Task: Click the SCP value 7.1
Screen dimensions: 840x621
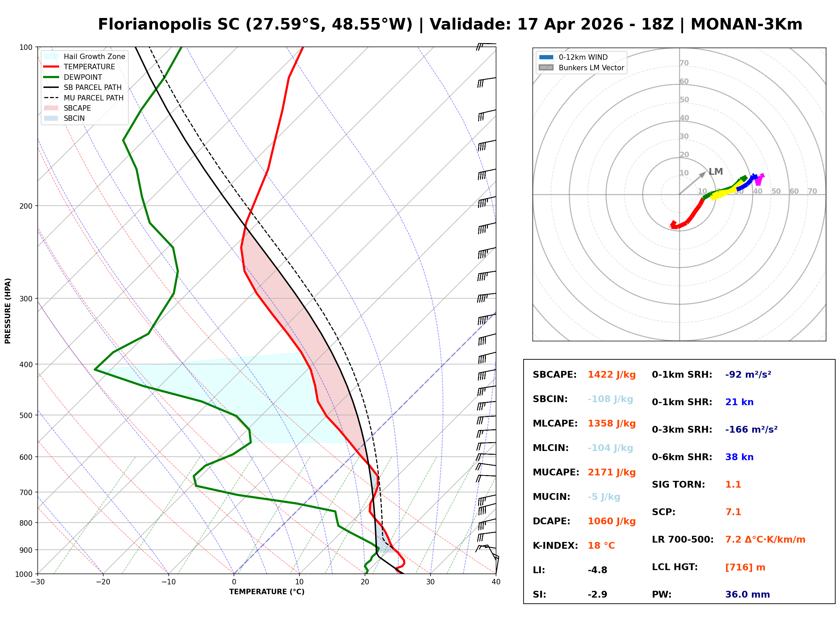Action: tap(733, 512)
